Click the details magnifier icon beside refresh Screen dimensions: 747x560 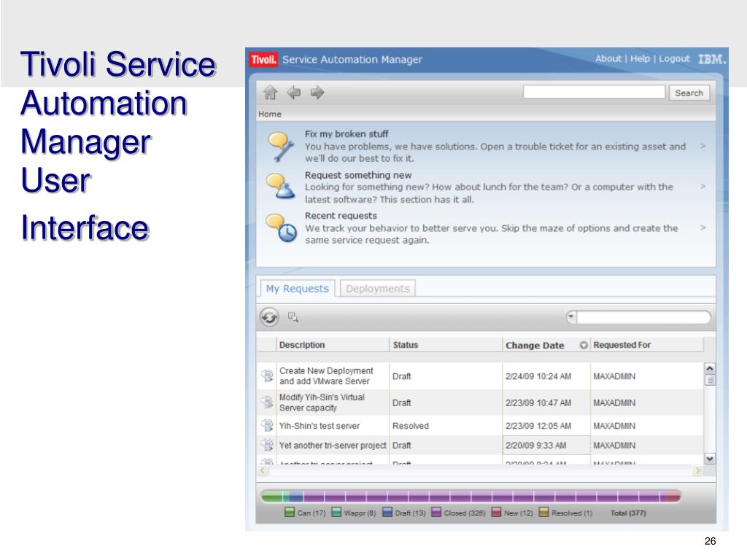coord(293,317)
